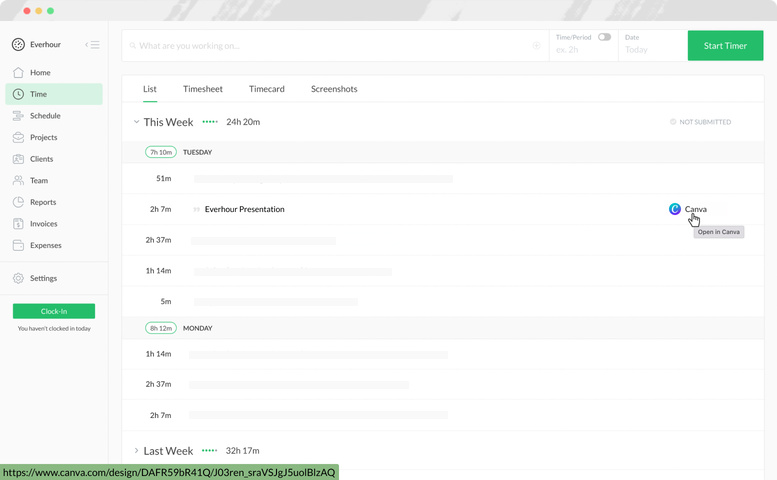Click the Settings gear icon
Image resolution: width=777 pixels, height=480 pixels.
[18, 278]
